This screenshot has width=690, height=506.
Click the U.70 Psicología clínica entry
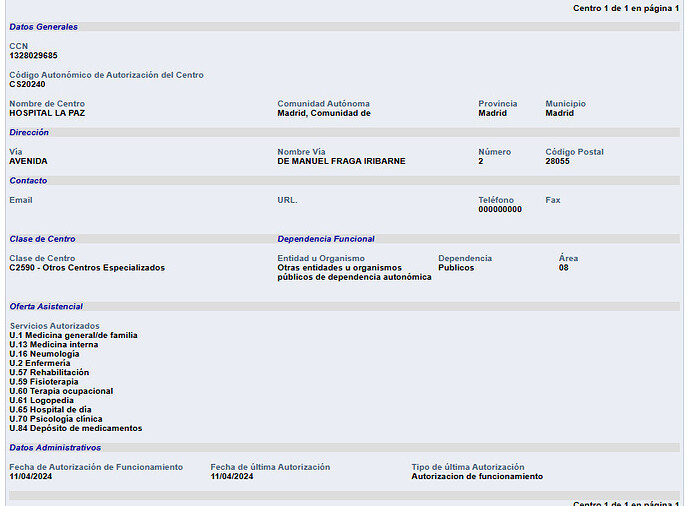[57, 419]
